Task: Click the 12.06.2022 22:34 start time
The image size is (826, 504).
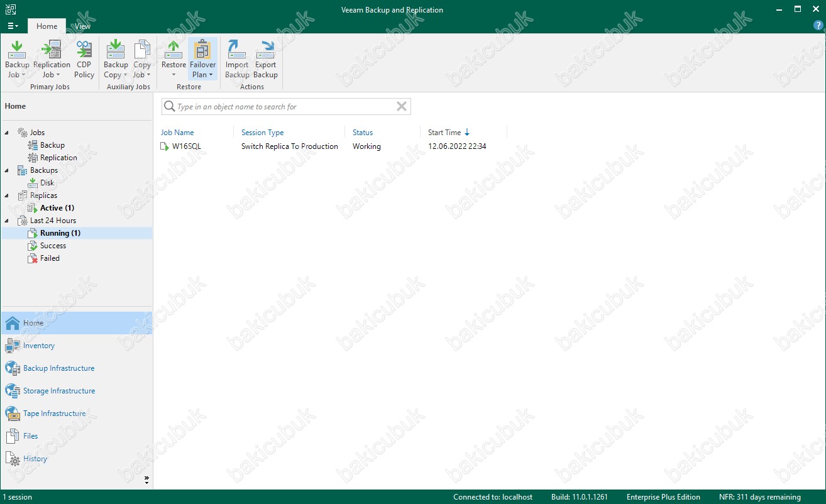Action: point(457,146)
